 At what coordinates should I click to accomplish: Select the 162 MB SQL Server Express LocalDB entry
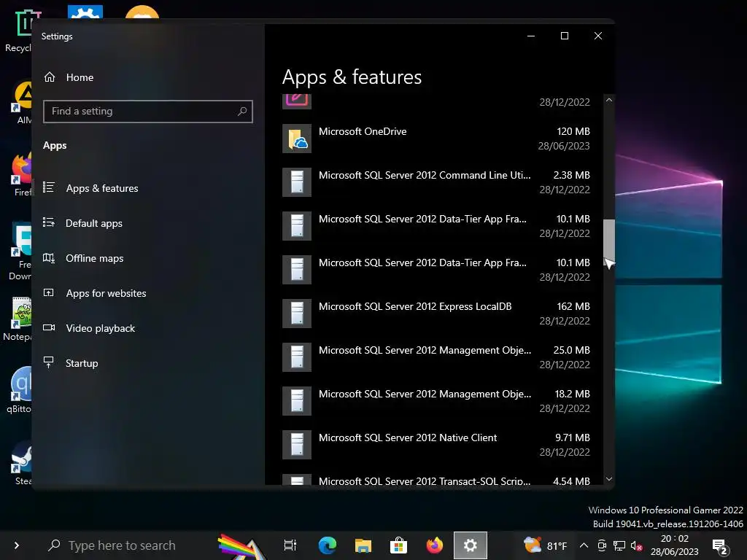click(436, 314)
